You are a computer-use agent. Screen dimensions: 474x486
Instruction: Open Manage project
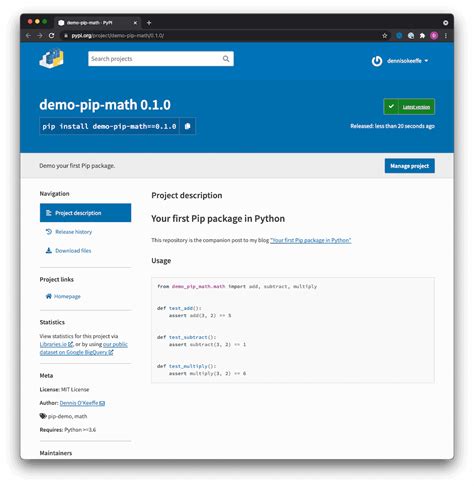click(x=409, y=166)
